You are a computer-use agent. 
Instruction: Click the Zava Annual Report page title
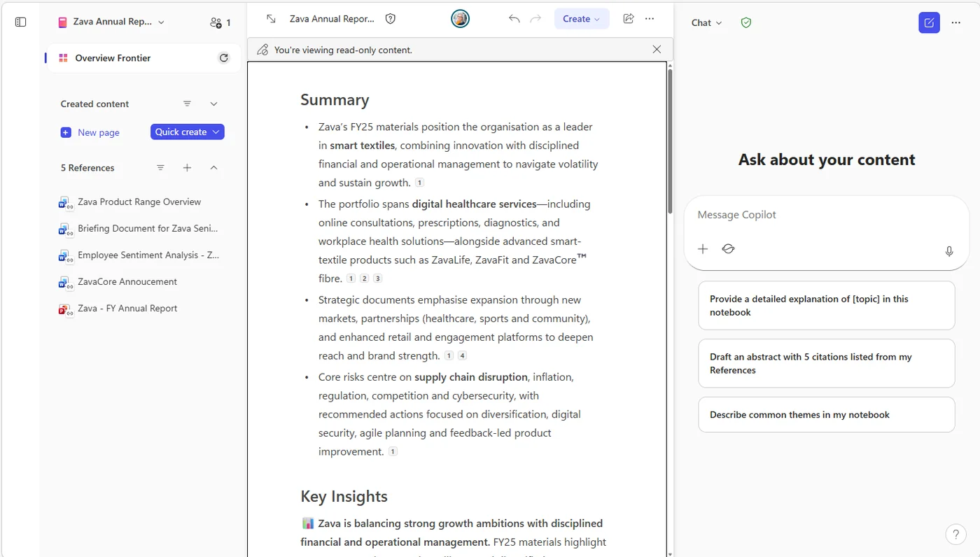click(332, 19)
